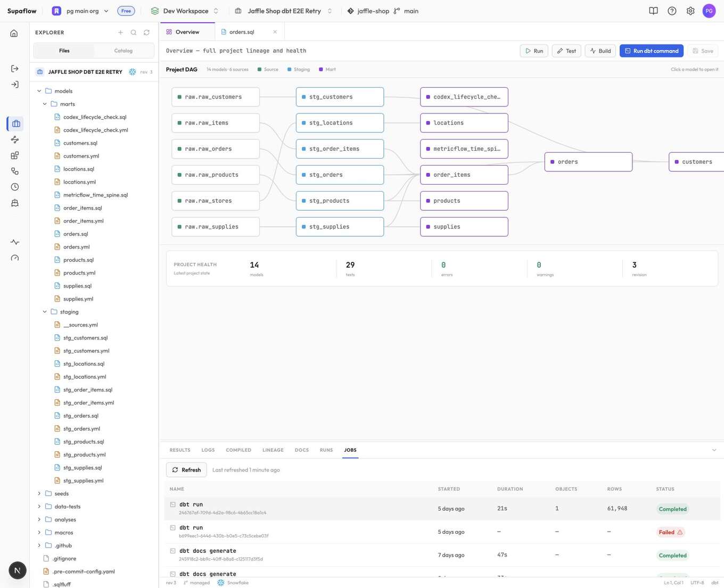This screenshot has width=724, height=588.
Task: Open the LOGS panel tab
Action: pos(208,450)
